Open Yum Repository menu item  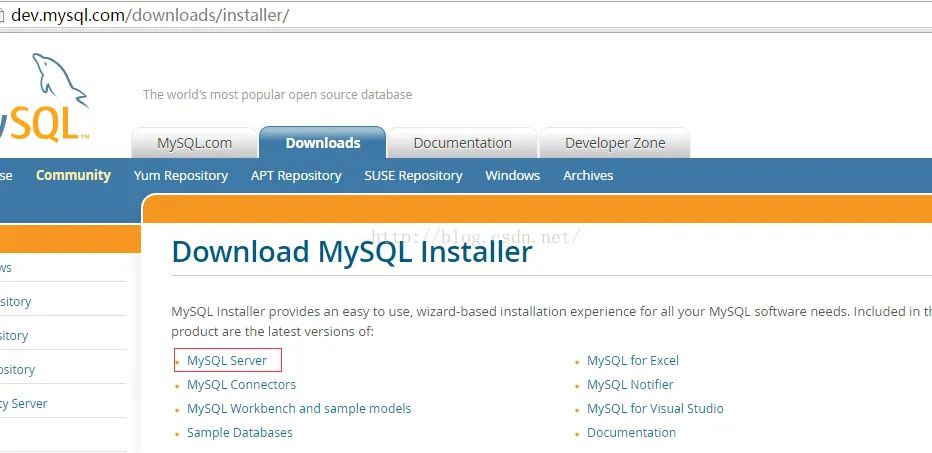[181, 176]
